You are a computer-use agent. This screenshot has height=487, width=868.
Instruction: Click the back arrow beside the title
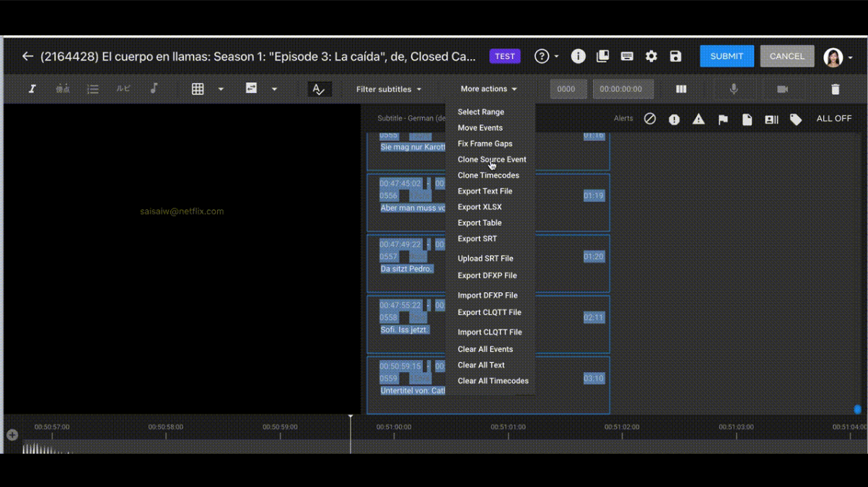click(27, 56)
